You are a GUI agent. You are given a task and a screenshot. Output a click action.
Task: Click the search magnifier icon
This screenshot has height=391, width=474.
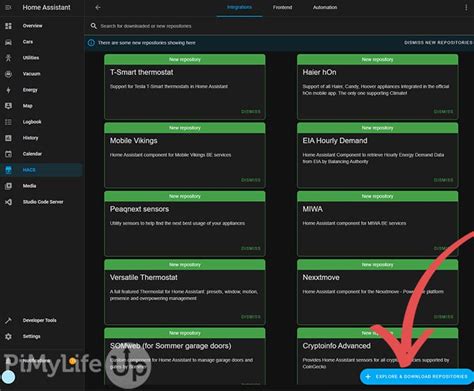pos(94,26)
